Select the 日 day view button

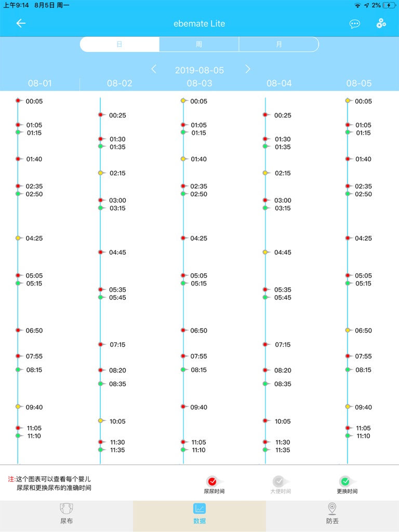point(119,44)
